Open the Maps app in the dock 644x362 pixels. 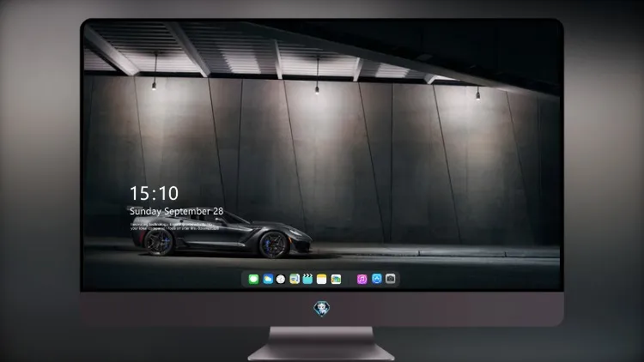point(295,279)
